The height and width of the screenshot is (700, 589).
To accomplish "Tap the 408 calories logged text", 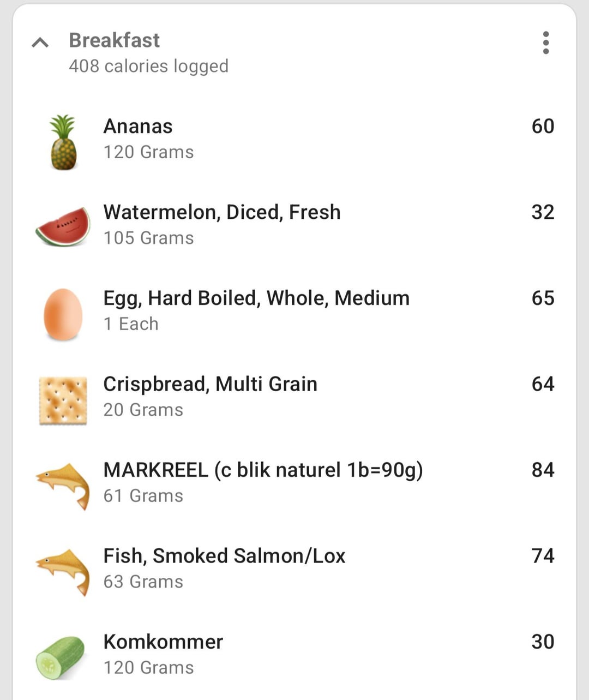I will pos(148,66).
